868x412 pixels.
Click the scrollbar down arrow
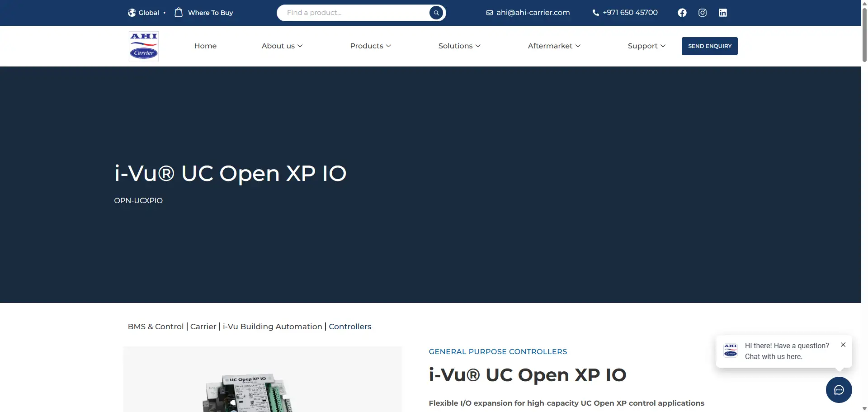point(864,408)
